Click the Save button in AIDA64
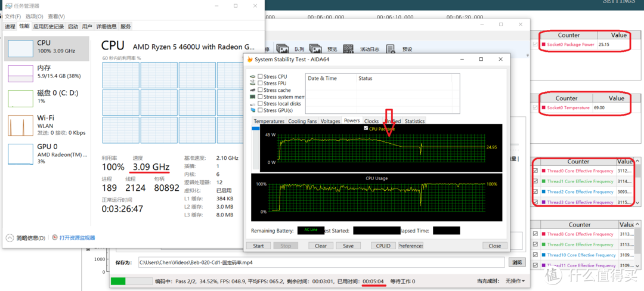 coord(348,246)
